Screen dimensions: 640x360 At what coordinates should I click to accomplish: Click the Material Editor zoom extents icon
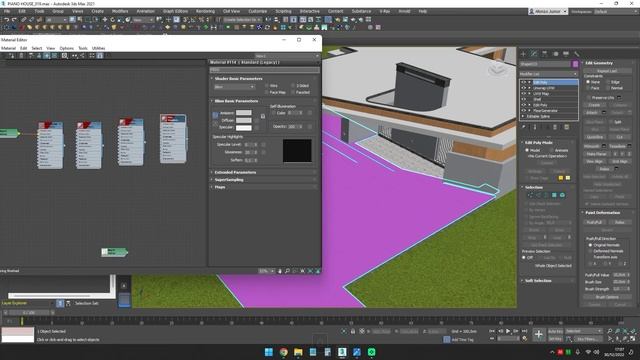click(302, 271)
